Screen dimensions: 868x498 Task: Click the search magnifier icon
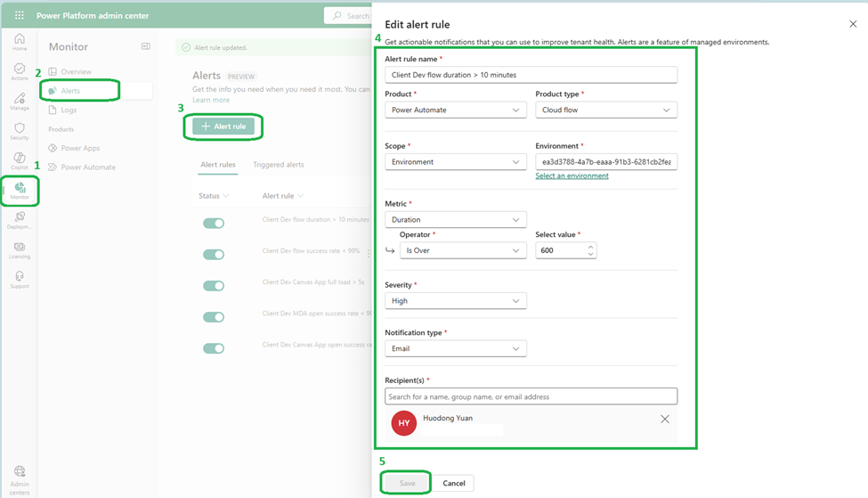click(x=337, y=15)
